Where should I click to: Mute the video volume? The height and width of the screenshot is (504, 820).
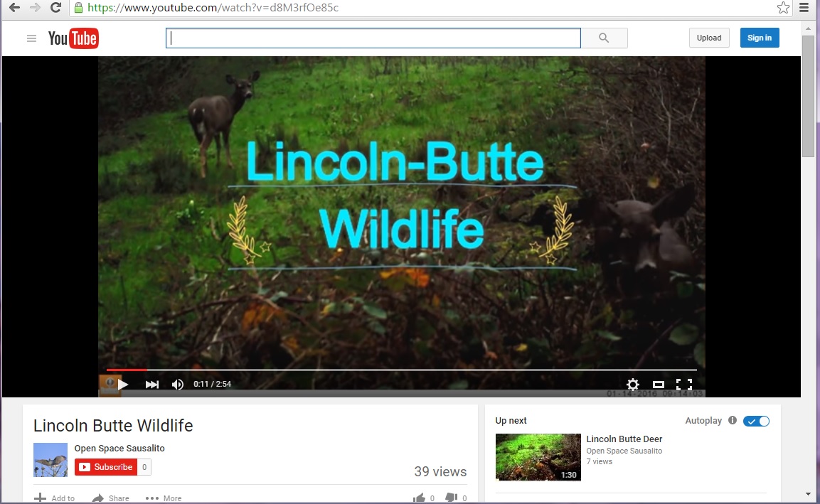click(177, 384)
